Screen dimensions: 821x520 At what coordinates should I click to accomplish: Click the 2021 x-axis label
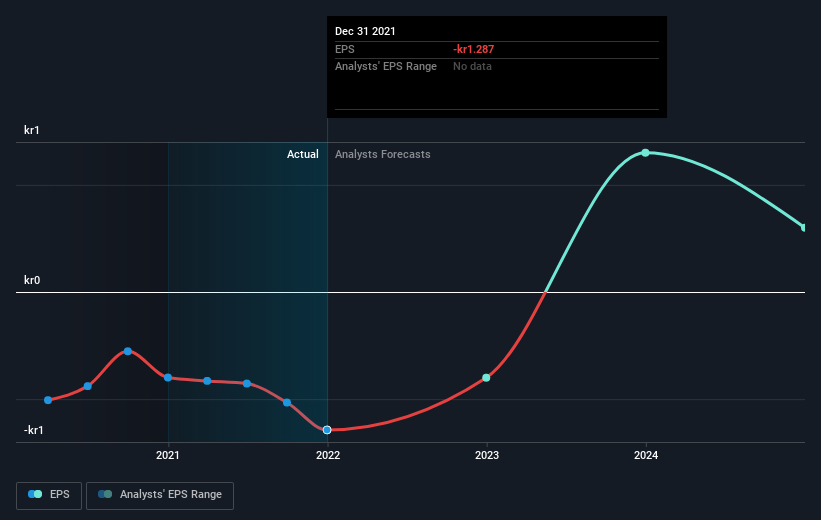click(x=168, y=455)
